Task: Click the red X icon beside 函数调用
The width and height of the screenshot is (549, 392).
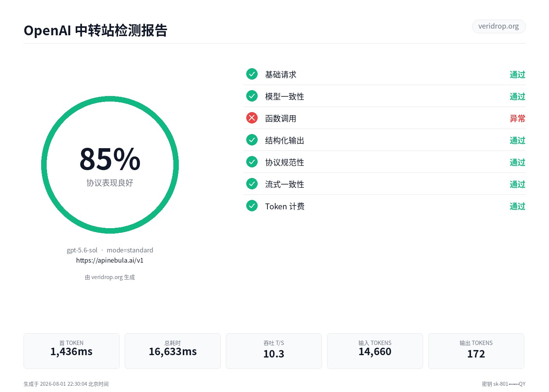Action: coord(252,118)
